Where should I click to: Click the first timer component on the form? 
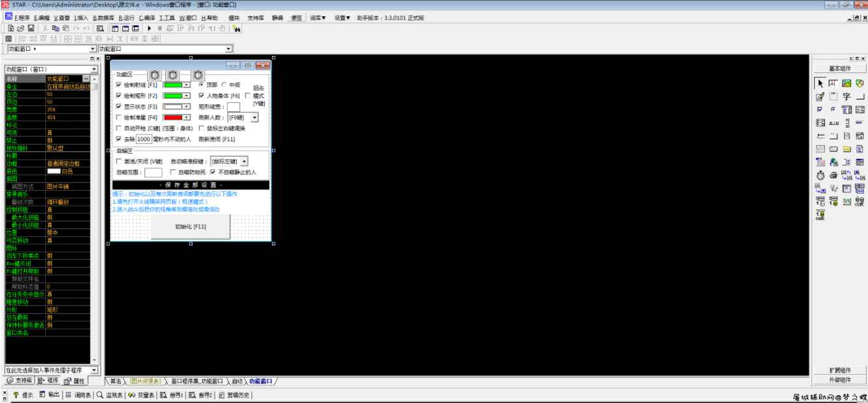[154, 76]
